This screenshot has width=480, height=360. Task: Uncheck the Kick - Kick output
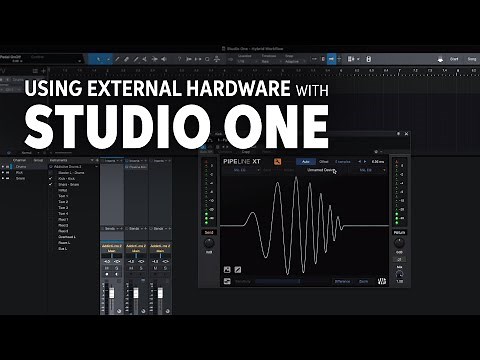pyautogui.click(x=51, y=179)
